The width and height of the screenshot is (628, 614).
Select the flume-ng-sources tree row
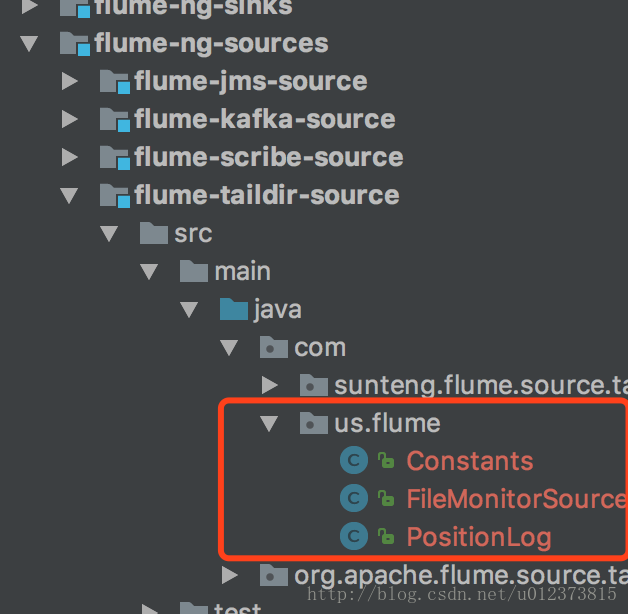click(314, 43)
